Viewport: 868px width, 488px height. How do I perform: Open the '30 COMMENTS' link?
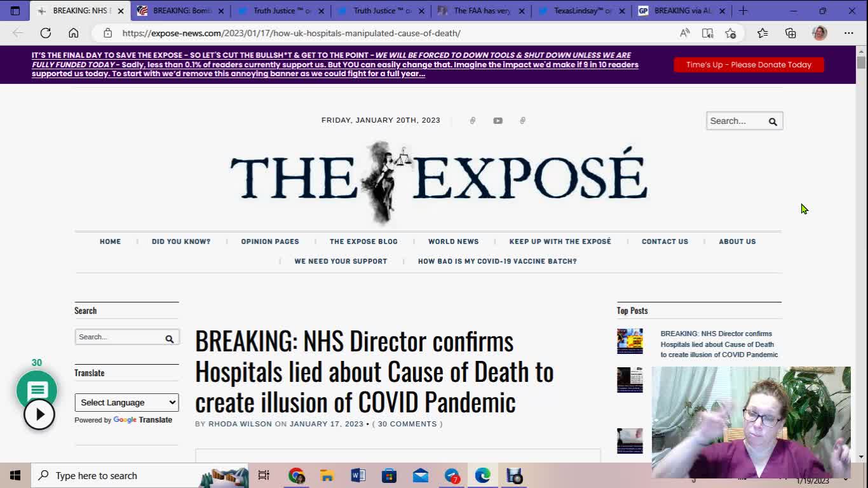(x=407, y=424)
